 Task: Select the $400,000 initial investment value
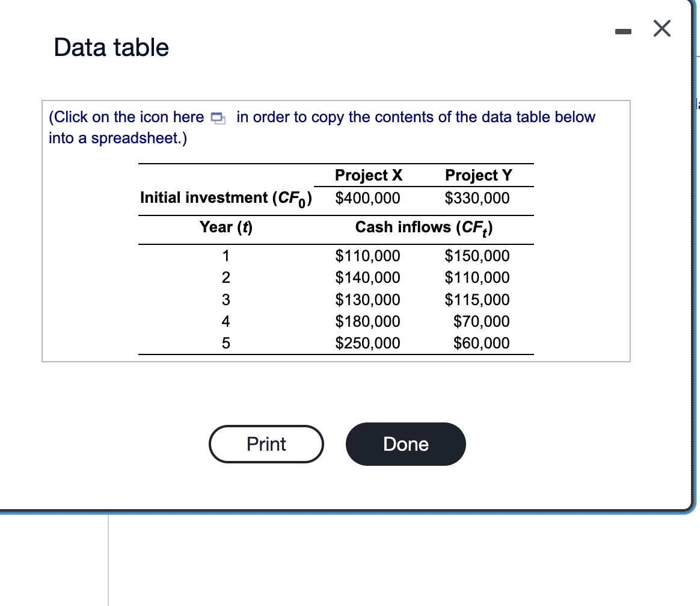coord(367,198)
